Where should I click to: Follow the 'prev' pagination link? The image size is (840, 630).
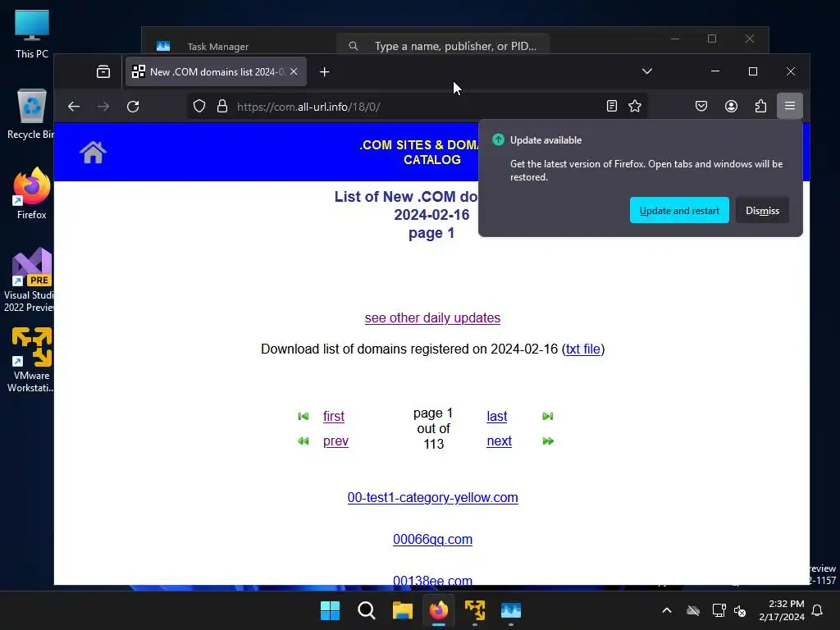click(x=336, y=441)
